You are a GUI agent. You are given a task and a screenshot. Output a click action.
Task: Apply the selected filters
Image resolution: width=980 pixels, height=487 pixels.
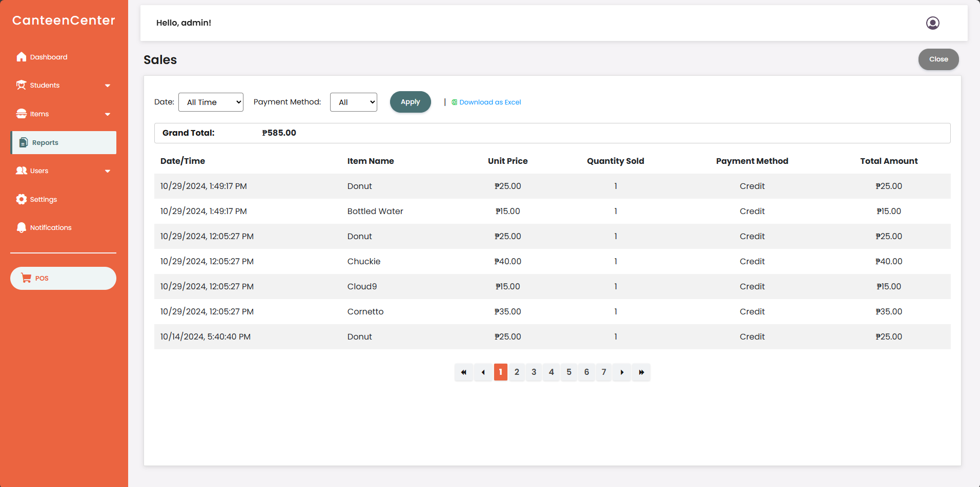410,102
